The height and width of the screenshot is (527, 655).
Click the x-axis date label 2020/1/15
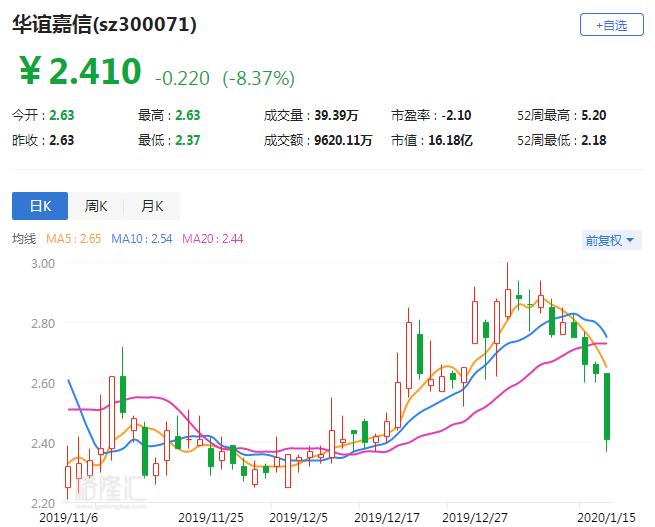pos(607,517)
